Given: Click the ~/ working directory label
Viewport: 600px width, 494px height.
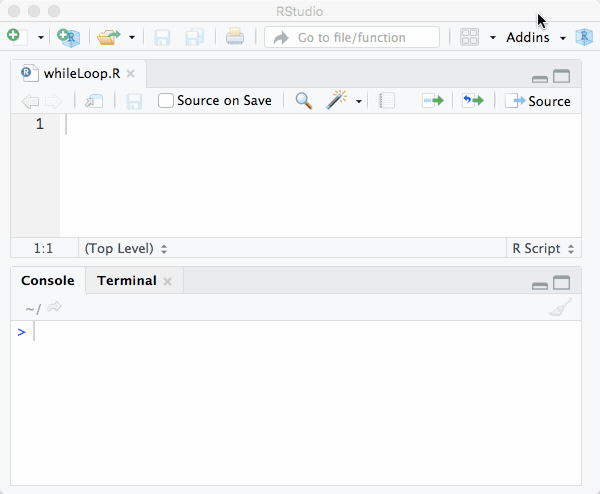Looking at the screenshot, I should [x=33, y=308].
